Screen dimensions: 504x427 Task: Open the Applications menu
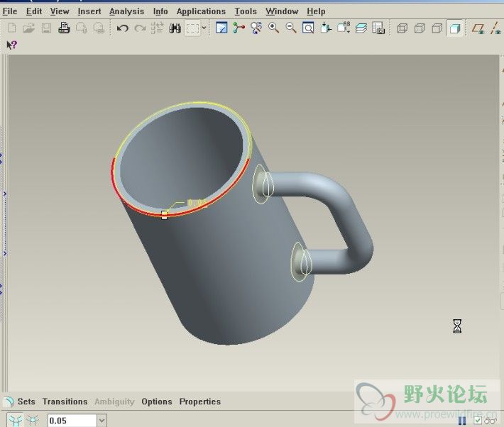pyautogui.click(x=201, y=11)
